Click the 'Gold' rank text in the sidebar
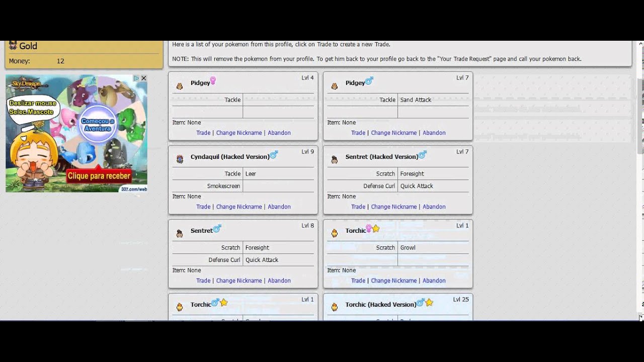This screenshot has height=362, width=644. [x=28, y=46]
